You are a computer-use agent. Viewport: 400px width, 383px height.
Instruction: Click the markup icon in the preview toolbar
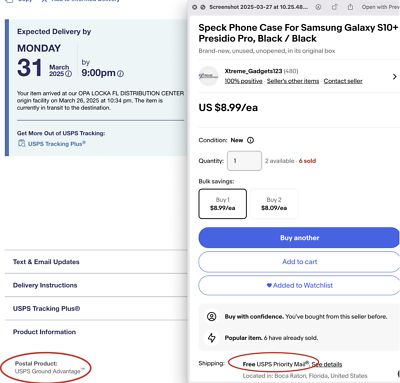tap(318, 7)
